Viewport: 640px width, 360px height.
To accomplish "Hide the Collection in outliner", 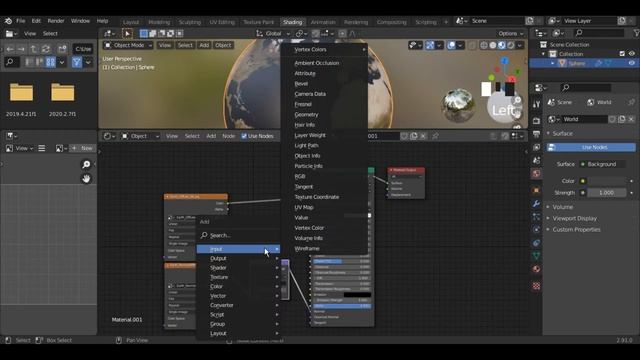I will point(631,54).
